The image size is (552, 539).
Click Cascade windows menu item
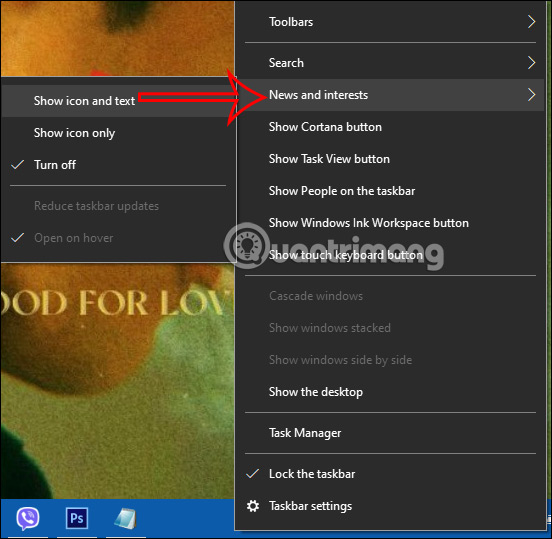point(390,296)
